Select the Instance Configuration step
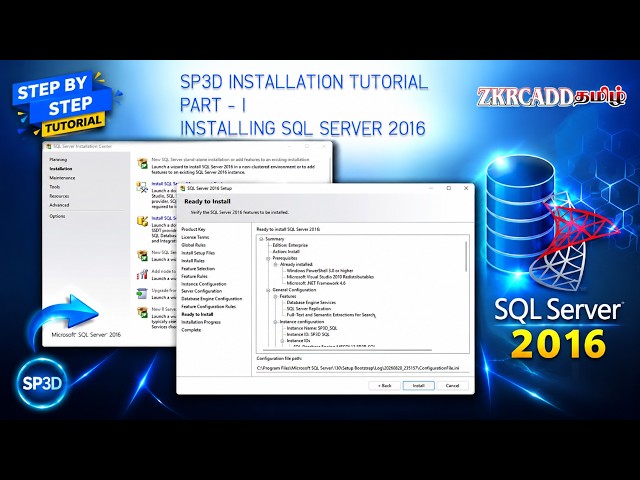 tap(204, 284)
